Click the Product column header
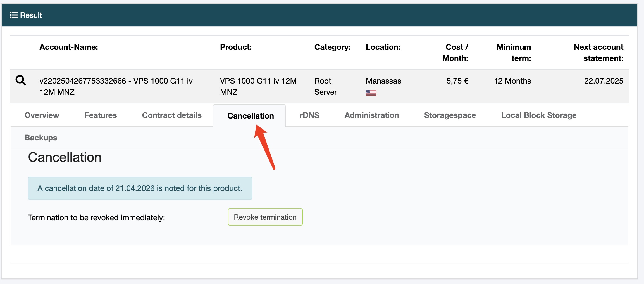Image resolution: width=644 pixels, height=284 pixels. click(x=236, y=47)
